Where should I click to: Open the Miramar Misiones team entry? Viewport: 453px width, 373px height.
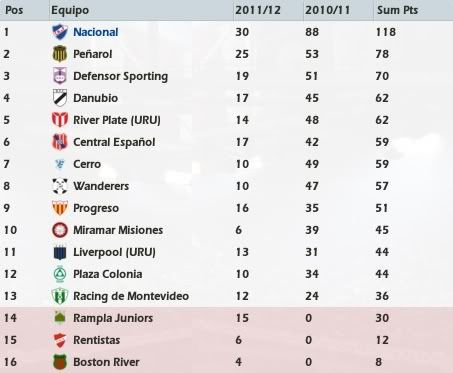[x=118, y=230]
